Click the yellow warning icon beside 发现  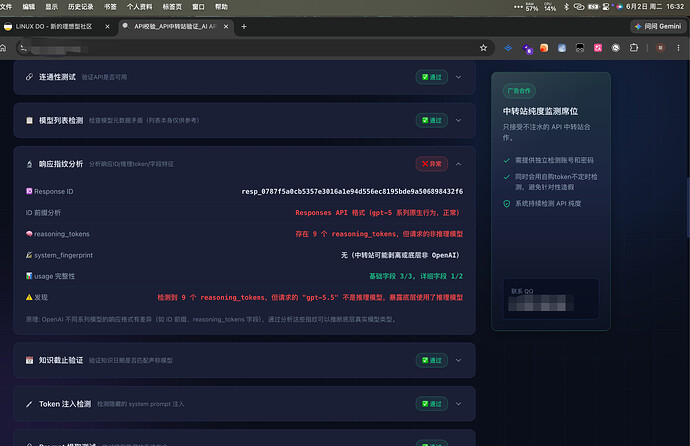point(29,297)
